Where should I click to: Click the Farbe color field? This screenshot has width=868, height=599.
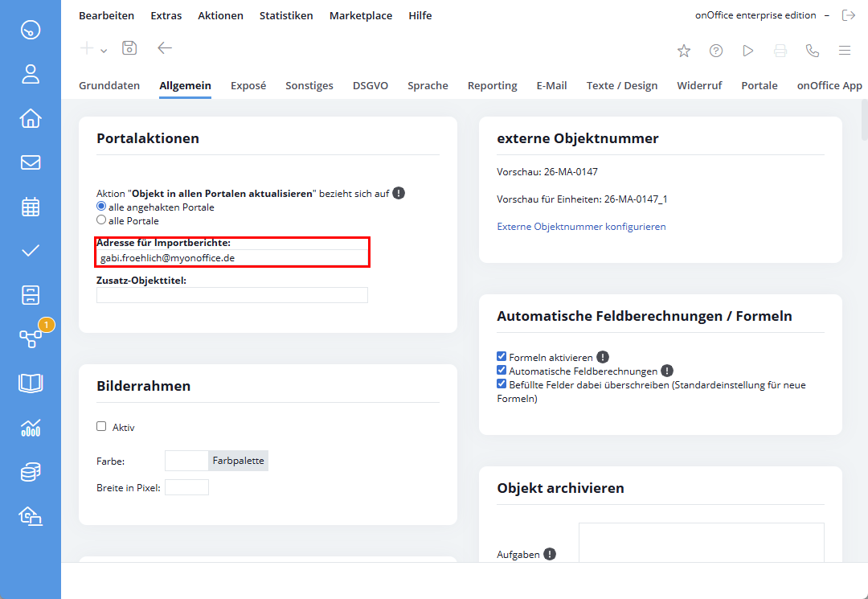coord(186,461)
